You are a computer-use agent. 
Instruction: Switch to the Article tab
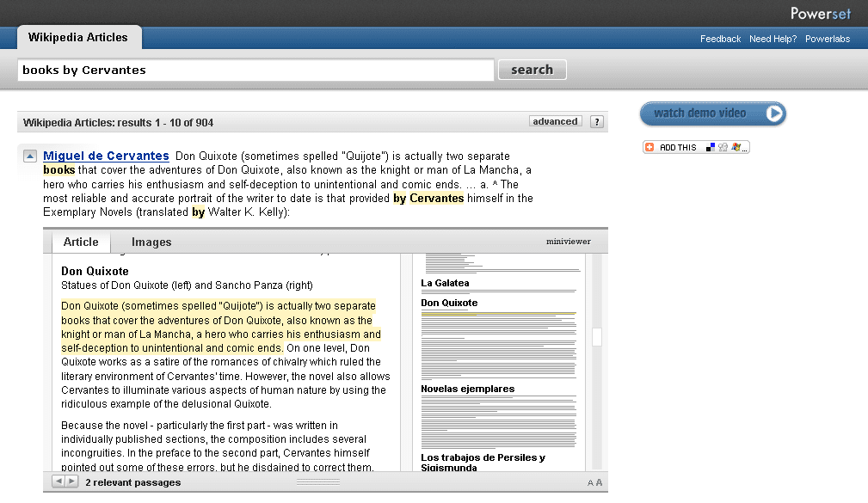[81, 242]
